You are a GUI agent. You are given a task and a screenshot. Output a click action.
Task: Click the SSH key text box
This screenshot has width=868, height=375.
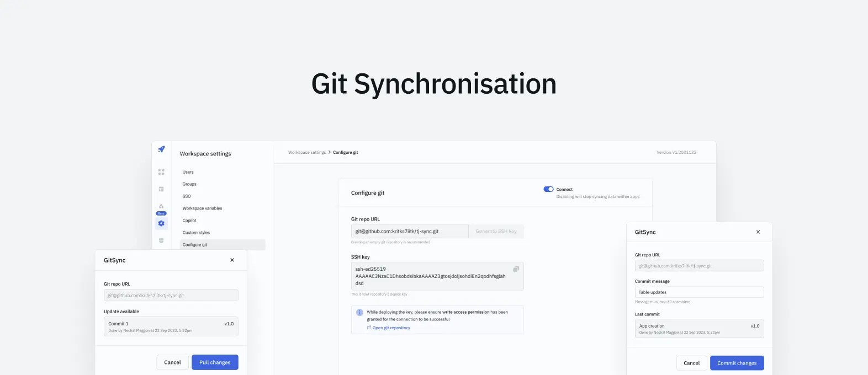pos(437,276)
